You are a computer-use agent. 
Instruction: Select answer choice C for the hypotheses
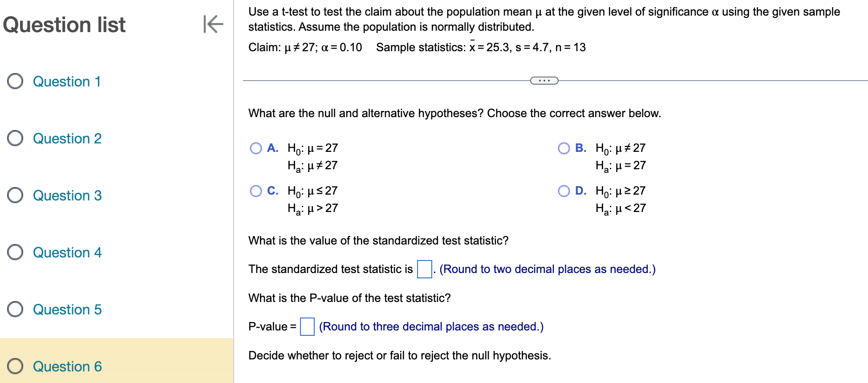pyautogui.click(x=256, y=191)
